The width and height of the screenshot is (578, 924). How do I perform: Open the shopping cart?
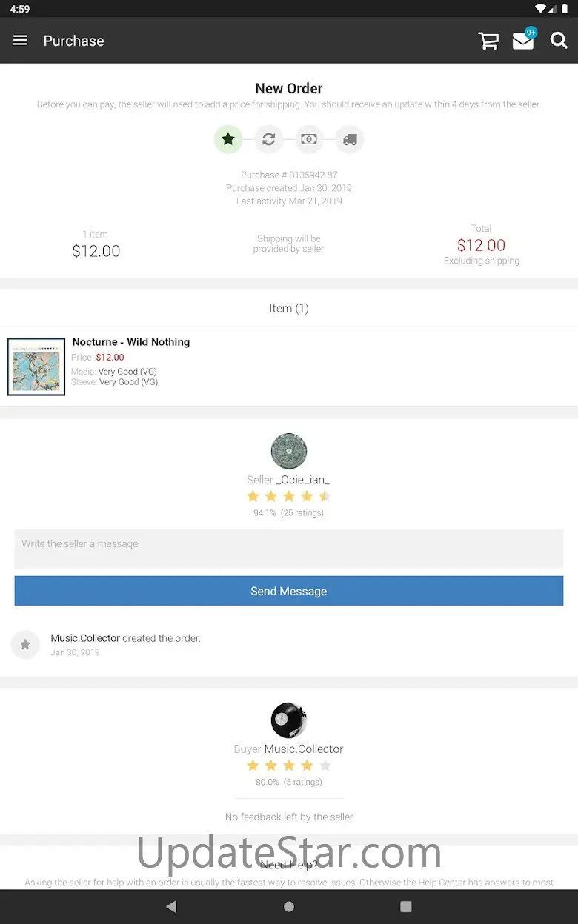coord(488,41)
